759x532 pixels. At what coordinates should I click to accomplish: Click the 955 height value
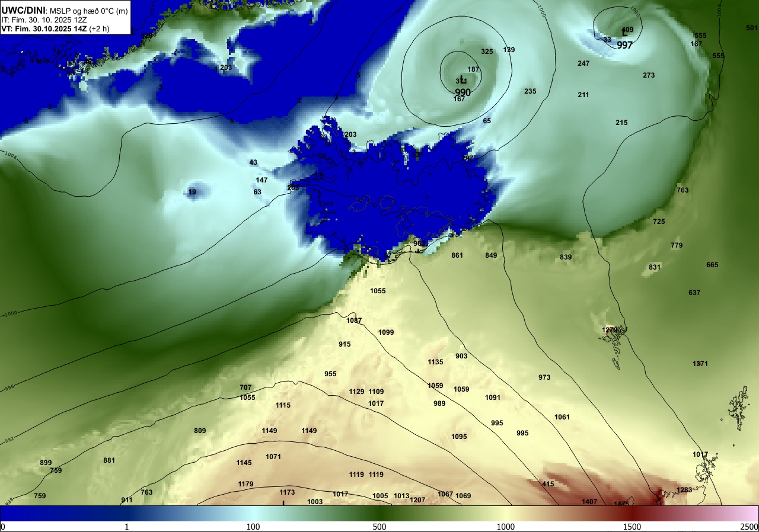330,374
